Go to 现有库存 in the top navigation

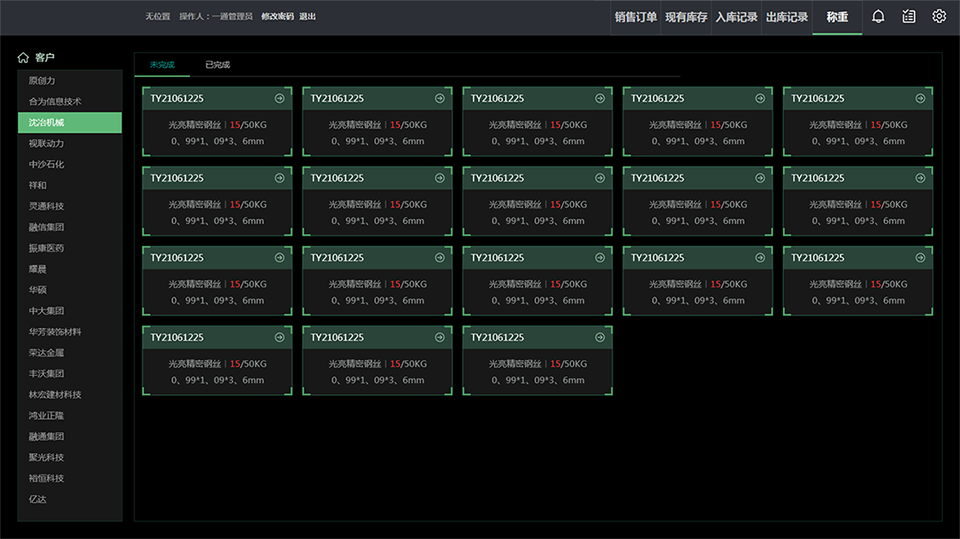point(686,17)
